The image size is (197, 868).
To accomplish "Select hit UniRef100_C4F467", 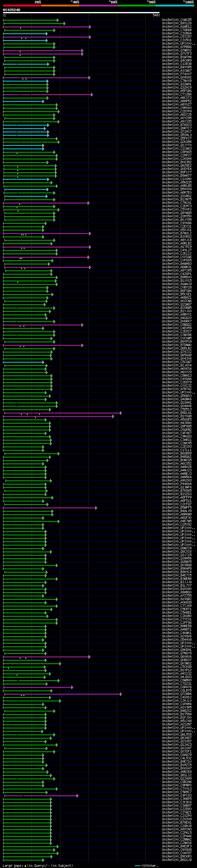I will click(177, 433).
